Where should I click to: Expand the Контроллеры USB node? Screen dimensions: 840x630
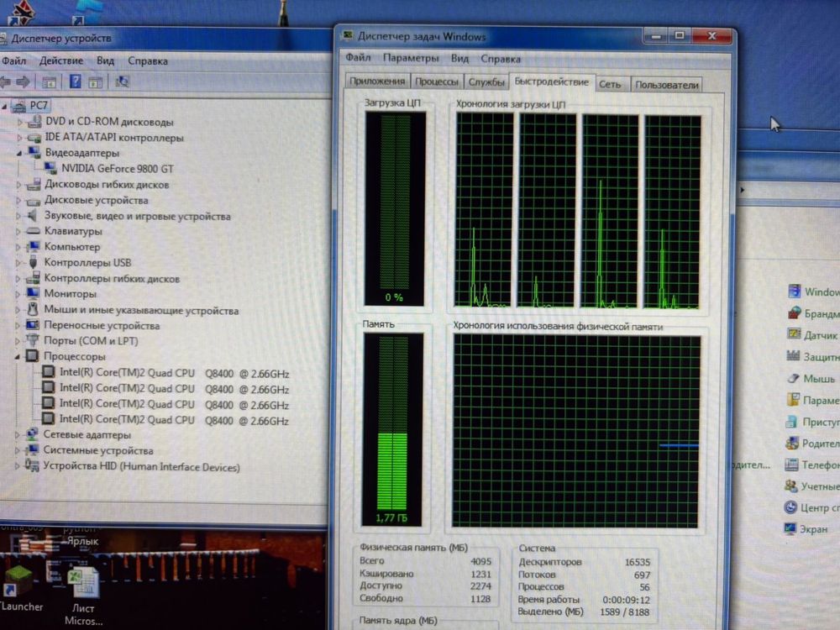18,263
